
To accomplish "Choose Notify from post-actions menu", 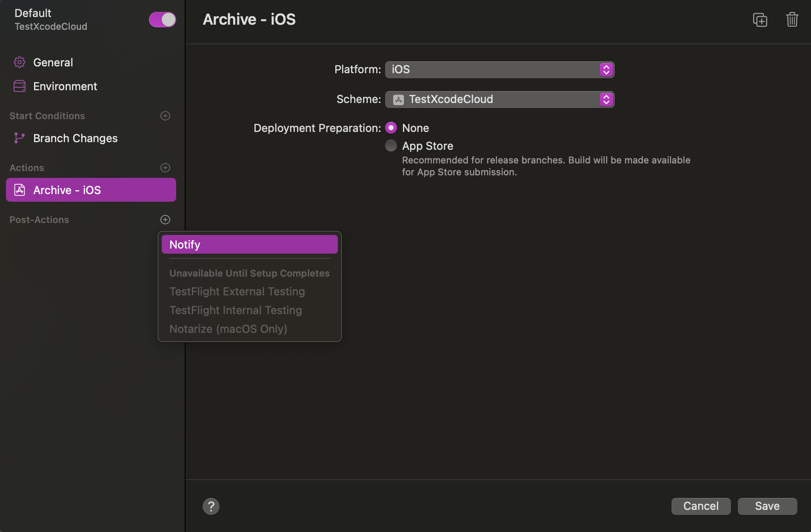I will (x=250, y=244).
